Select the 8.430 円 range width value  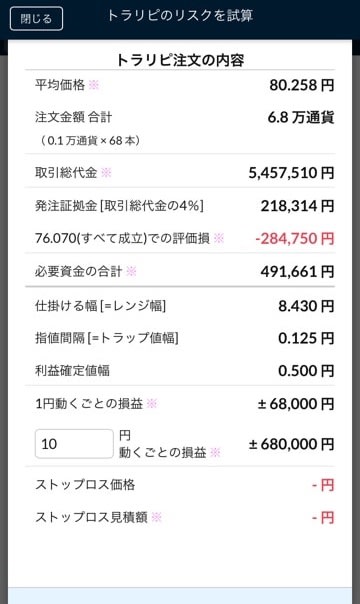click(306, 306)
